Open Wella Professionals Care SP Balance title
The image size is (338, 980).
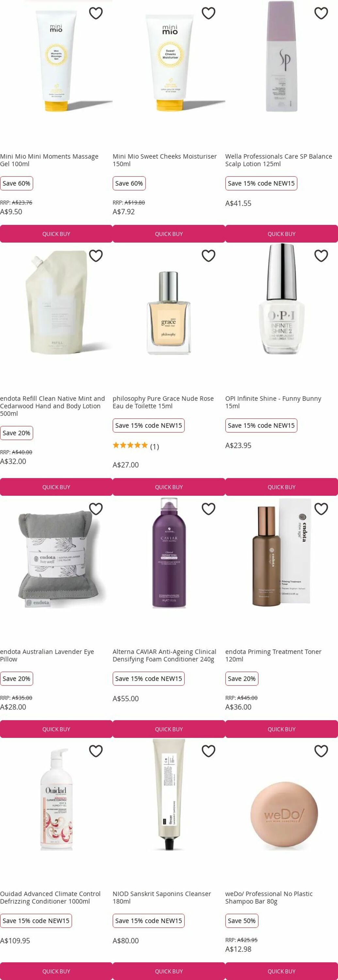pos(278,160)
